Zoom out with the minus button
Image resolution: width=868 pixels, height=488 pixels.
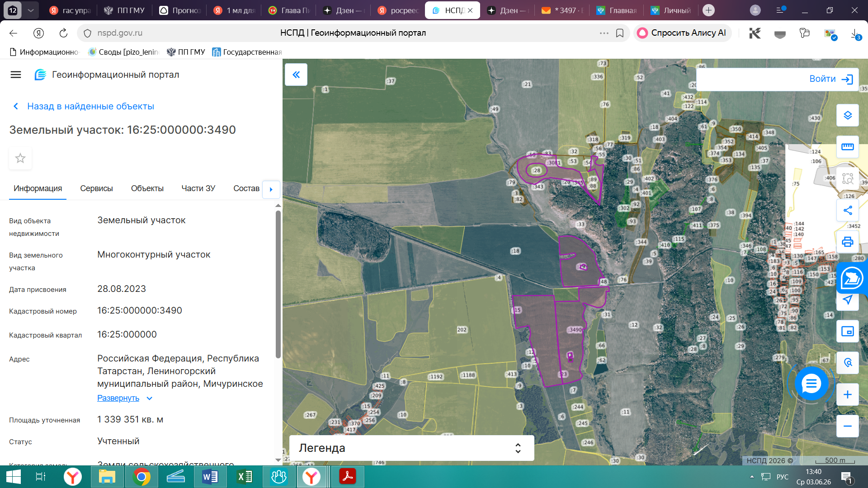click(x=847, y=426)
